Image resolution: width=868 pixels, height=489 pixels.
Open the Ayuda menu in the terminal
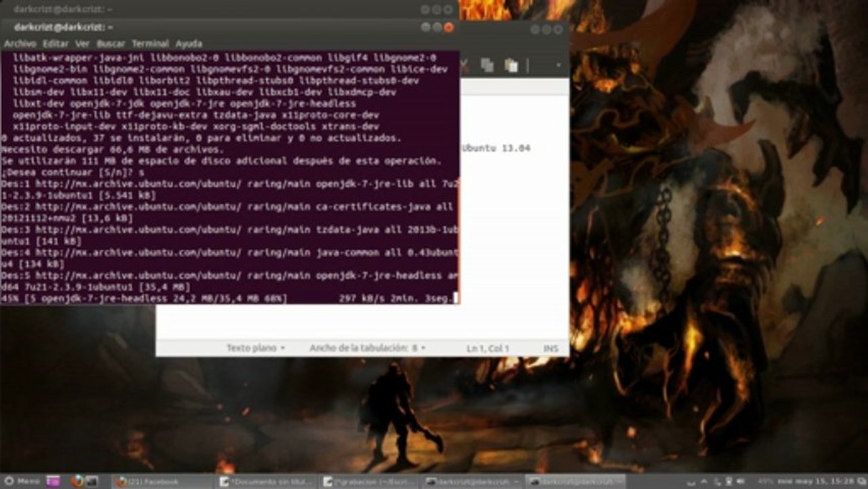click(189, 43)
